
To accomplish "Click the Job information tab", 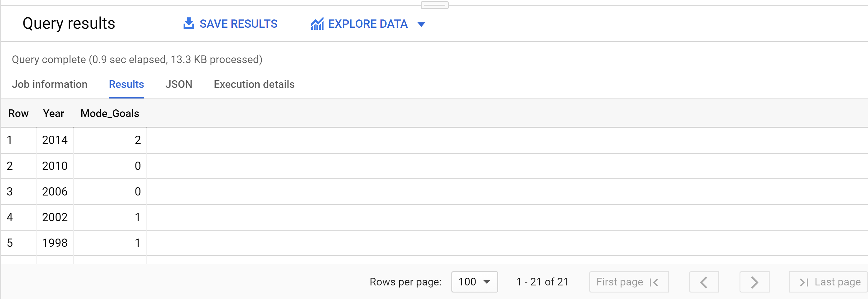I will (x=50, y=84).
